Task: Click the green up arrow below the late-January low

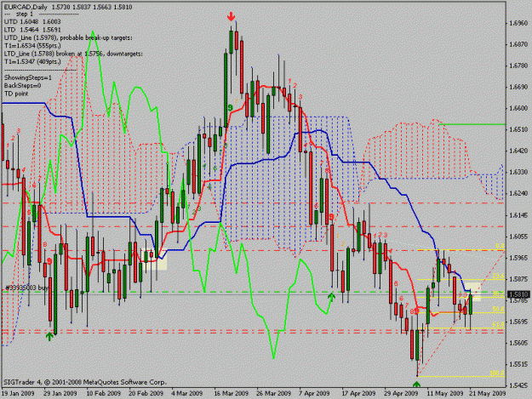Action: click(49, 336)
